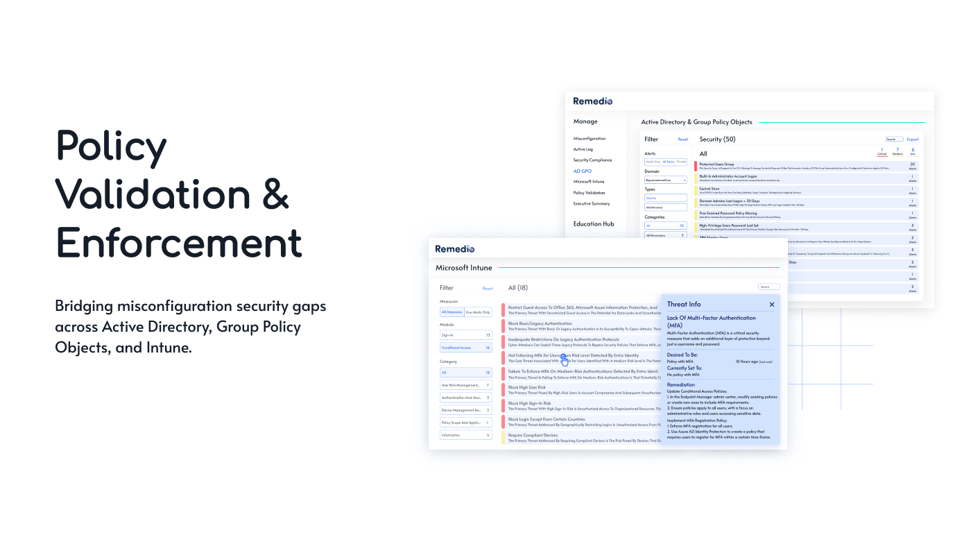This screenshot has width=980, height=542.
Task: Select the Conditional Access module filter
Action: [x=465, y=347]
